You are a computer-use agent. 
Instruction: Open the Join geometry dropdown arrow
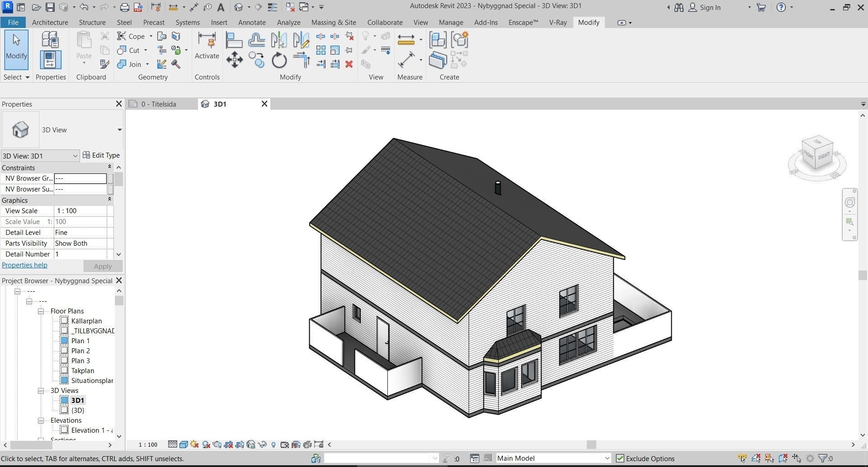[147, 65]
